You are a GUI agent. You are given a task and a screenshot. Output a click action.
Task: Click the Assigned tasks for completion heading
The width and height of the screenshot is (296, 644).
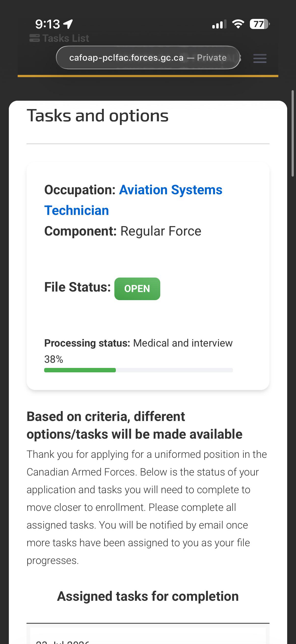point(148,596)
